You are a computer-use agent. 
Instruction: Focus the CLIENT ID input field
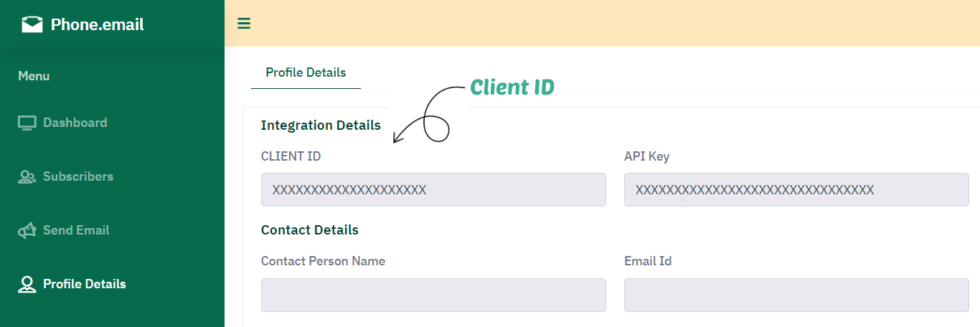pos(433,190)
